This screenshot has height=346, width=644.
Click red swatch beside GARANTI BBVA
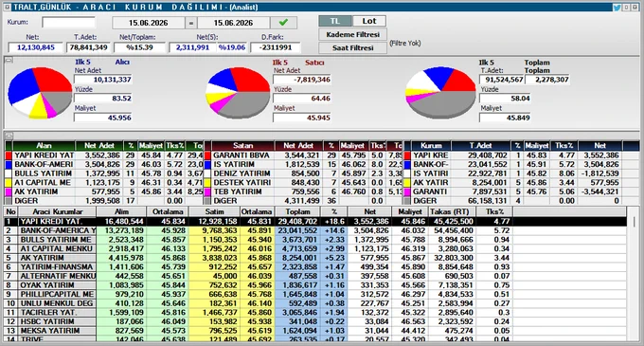pyautogui.click(x=207, y=155)
